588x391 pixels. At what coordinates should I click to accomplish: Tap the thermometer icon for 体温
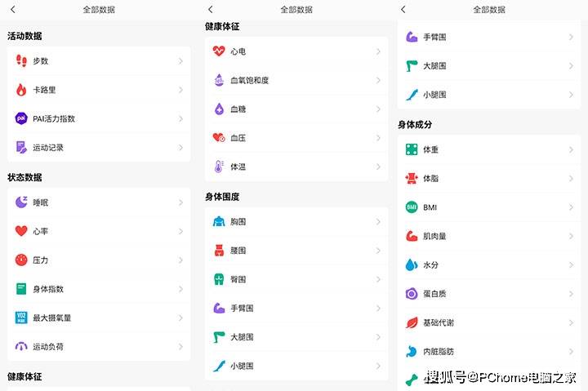[x=219, y=167]
